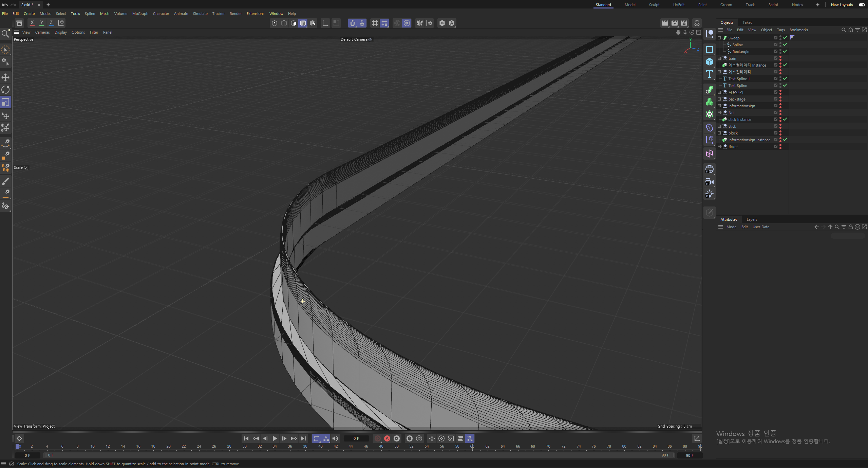Screen dimensions: 868x468
Task: Open Objects panel Bookmarks menu
Action: click(798, 30)
